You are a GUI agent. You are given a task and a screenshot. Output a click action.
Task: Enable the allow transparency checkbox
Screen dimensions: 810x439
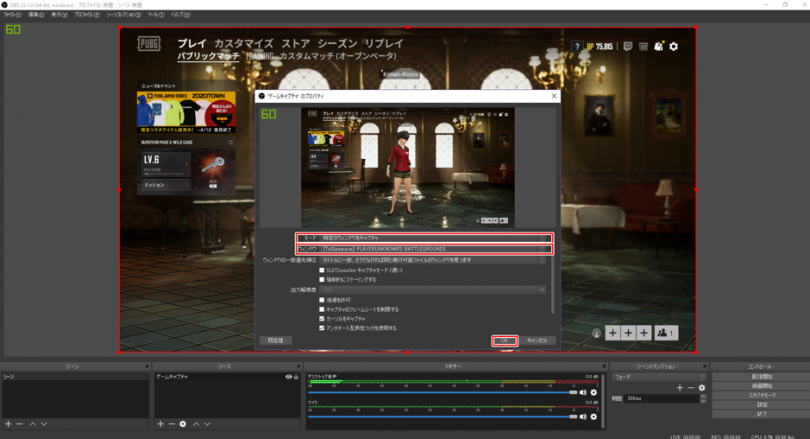click(x=322, y=300)
